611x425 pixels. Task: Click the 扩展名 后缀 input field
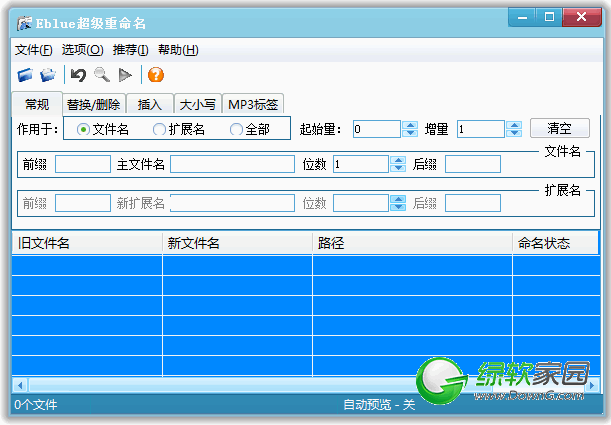(x=473, y=203)
